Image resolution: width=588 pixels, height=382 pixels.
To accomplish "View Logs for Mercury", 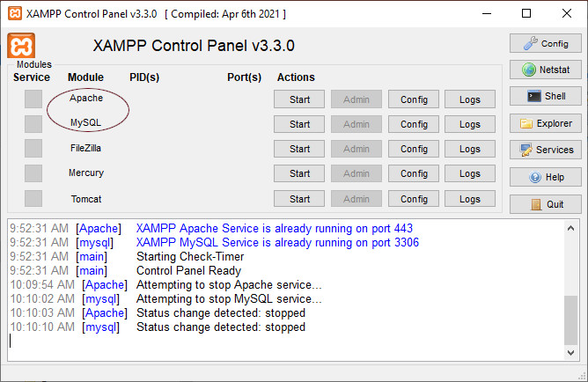I will (x=470, y=173).
